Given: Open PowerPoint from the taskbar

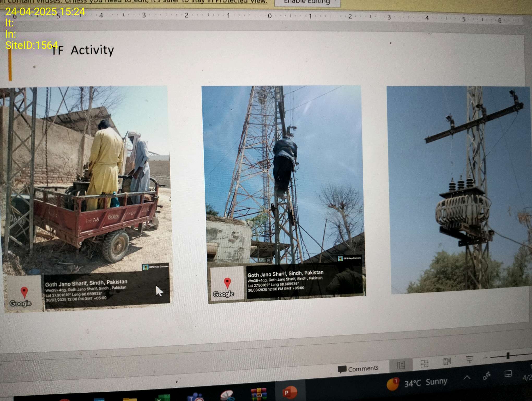Looking at the screenshot, I should pyautogui.click(x=289, y=392).
